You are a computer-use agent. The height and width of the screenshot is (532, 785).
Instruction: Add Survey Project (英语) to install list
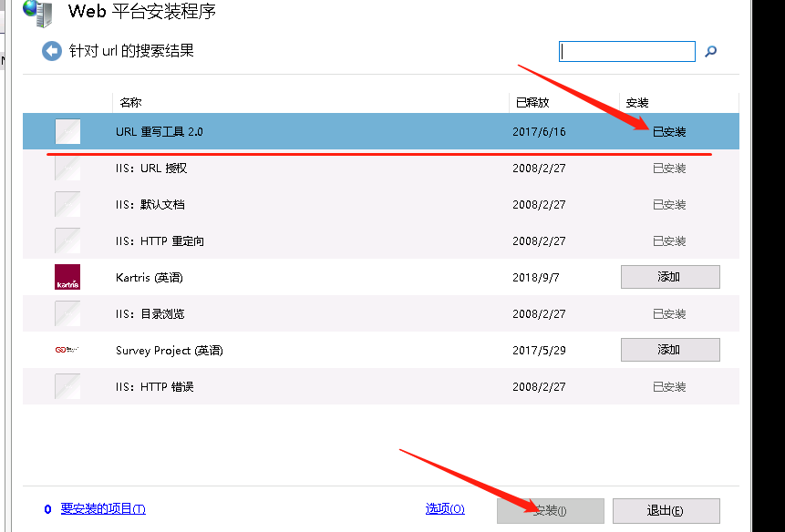tap(670, 350)
